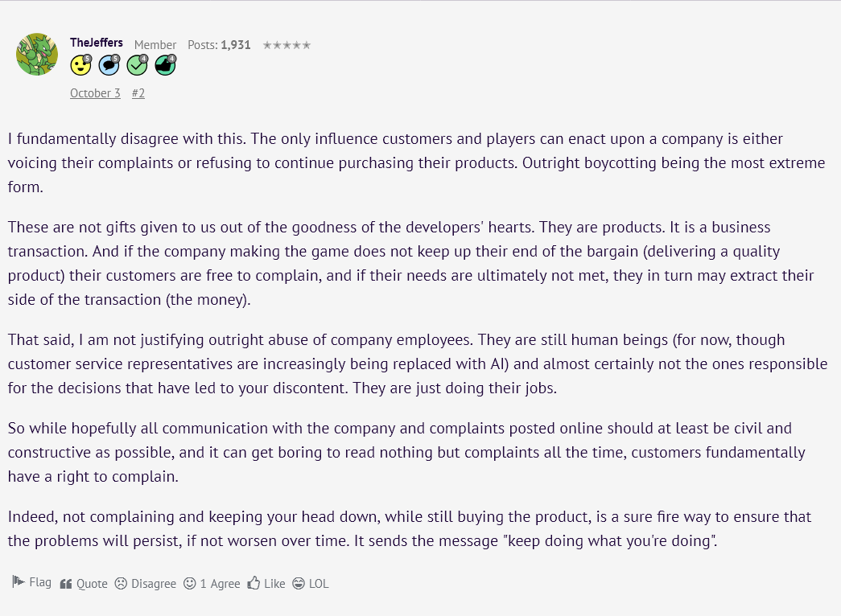The width and height of the screenshot is (841, 616).
Task: Click the thumbs-up badge under the username
Action: pyautogui.click(x=165, y=65)
